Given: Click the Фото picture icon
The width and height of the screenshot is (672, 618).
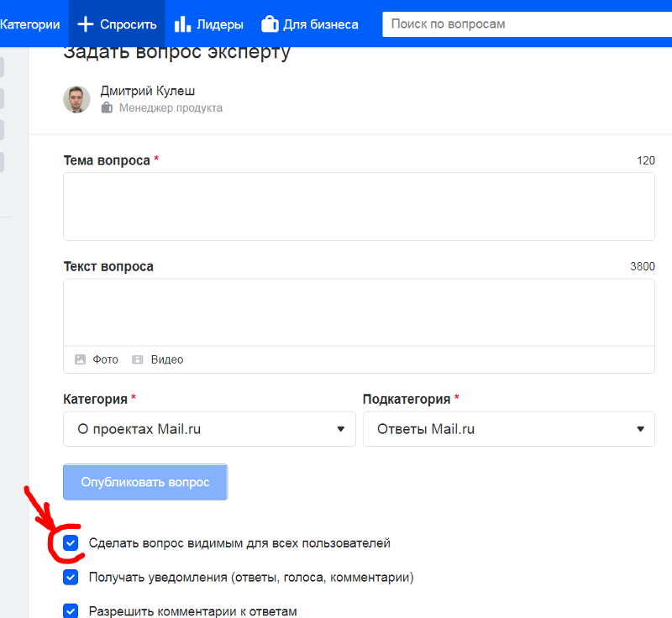Looking at the screenshot, I should pos(80,359).
